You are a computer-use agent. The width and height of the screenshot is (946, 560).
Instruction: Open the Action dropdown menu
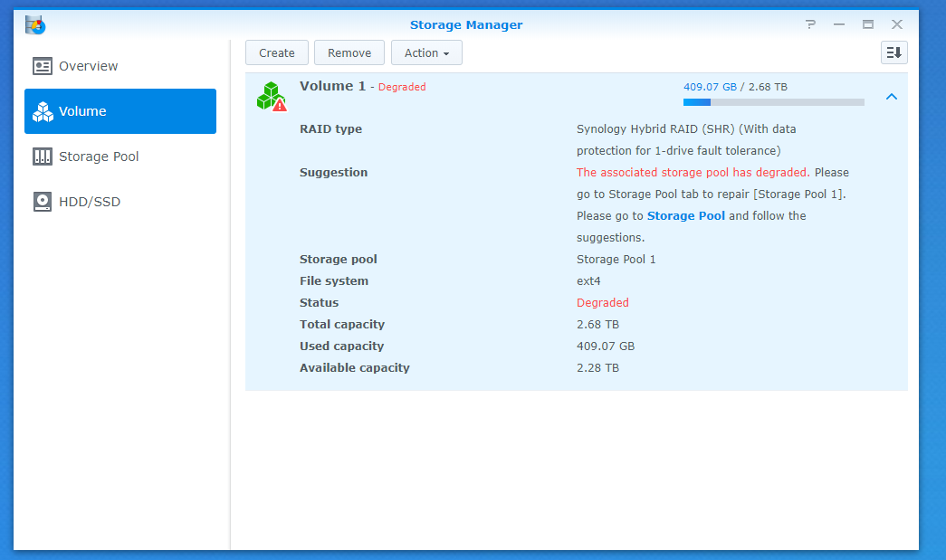426,53
